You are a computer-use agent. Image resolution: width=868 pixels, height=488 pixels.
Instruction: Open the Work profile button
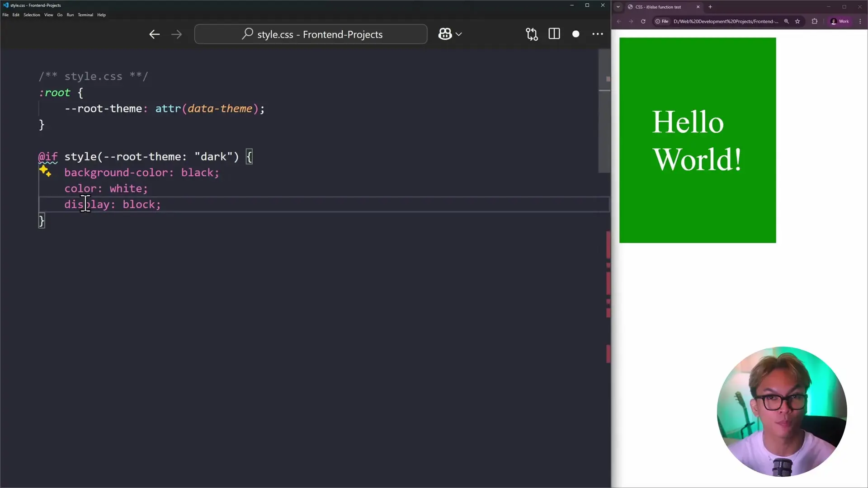[840, 21]
